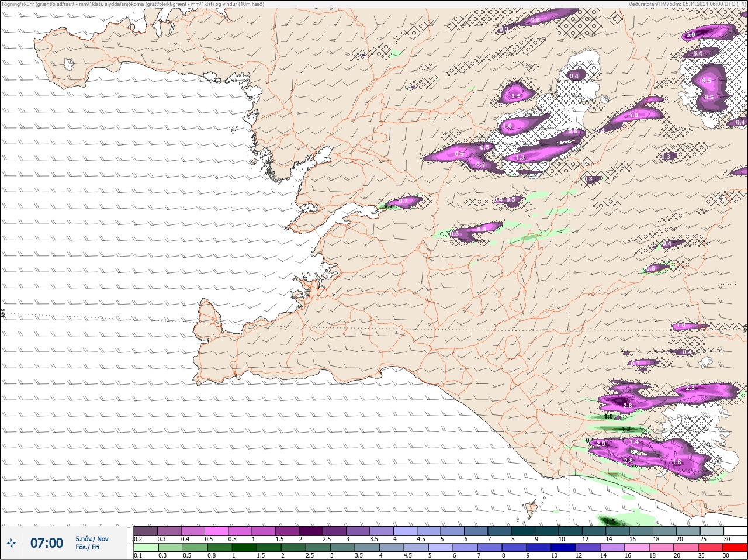Viewport: 748px width, 560px height.
Task: Click the 1.5 rain value offshore
Action: (x=610, y=521)
